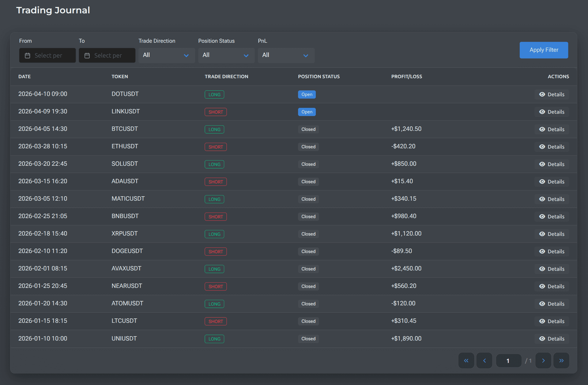This screenshot has height=385, width=588.
Task: View Details of UNIUSDT trade
Action: coord(552,339)
